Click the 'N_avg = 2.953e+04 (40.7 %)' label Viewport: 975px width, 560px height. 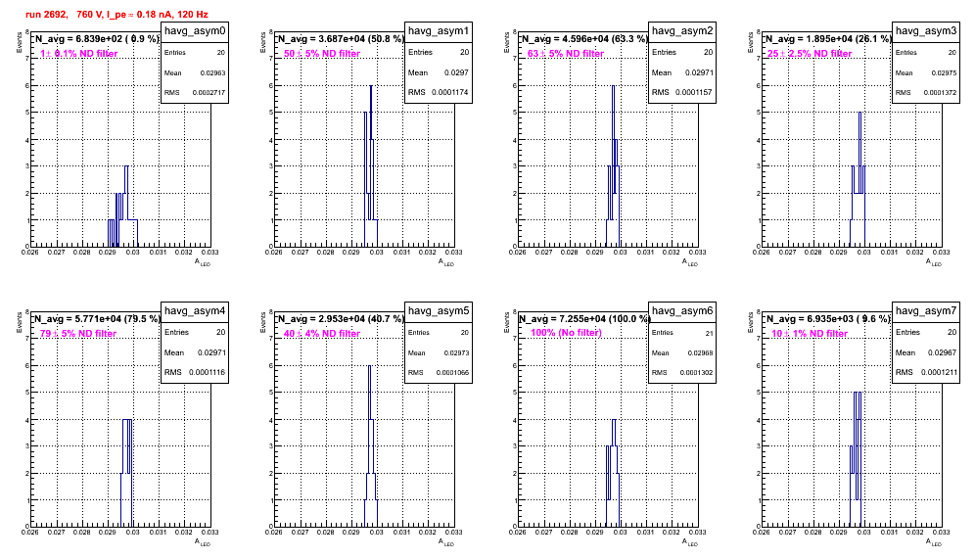[342, 318]
